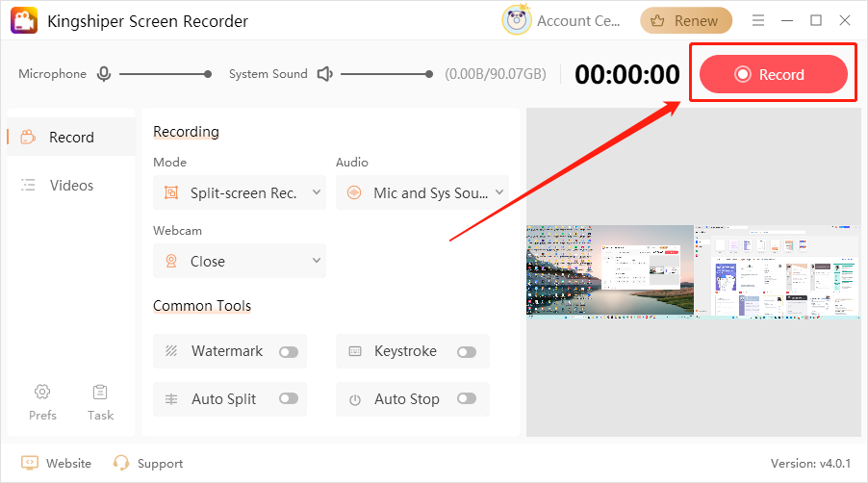The width and height of the screenshot is (868, 483).
Task: Click the Watermark label text
Action: pos(227,351)
